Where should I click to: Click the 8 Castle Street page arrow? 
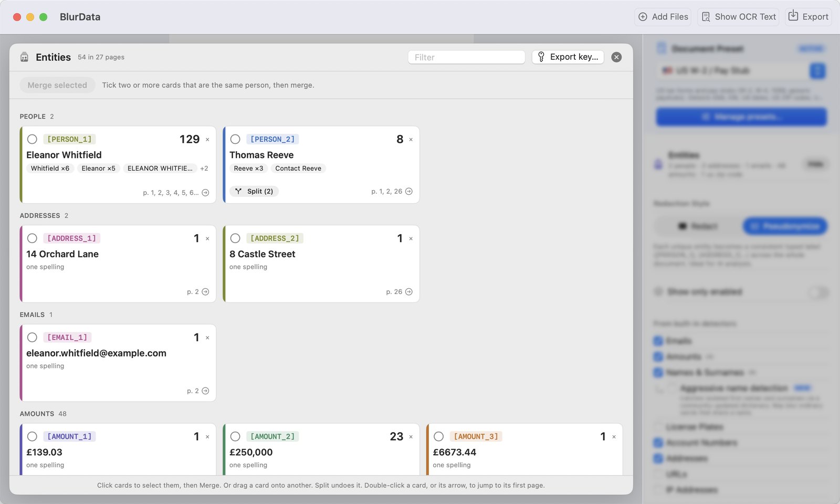(x=409, y=292)
